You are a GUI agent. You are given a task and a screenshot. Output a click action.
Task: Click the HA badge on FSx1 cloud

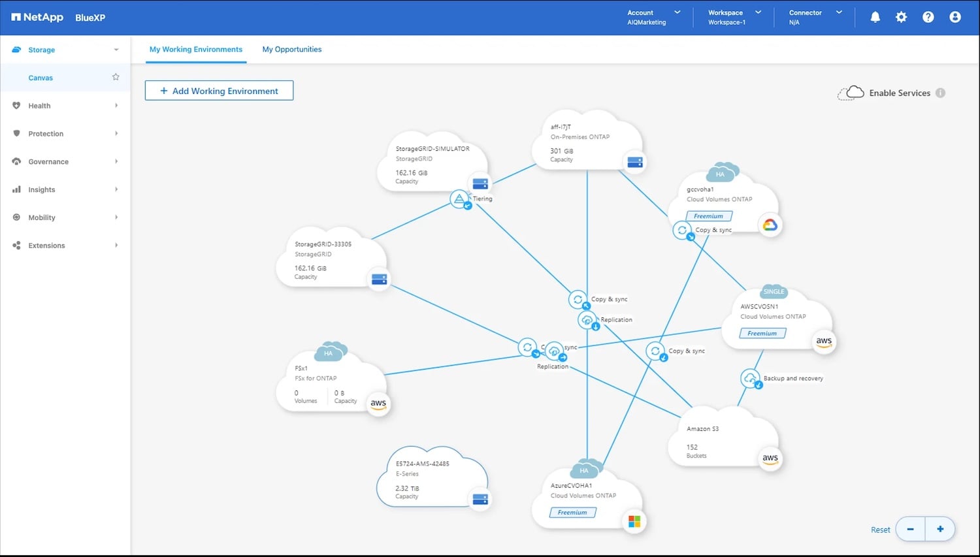click(329, 353)
